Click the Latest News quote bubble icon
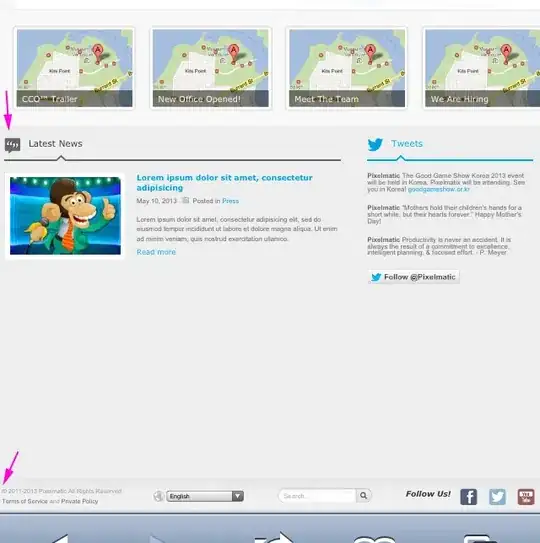The image size is (540, 543). pyautogui.click(x=12, y=145)
